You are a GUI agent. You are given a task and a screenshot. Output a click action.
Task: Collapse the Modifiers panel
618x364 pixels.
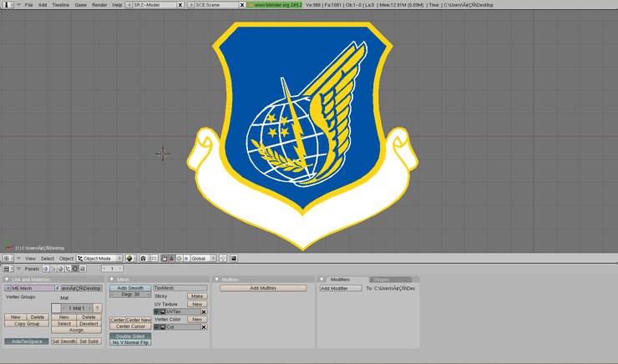click(322, 280)
